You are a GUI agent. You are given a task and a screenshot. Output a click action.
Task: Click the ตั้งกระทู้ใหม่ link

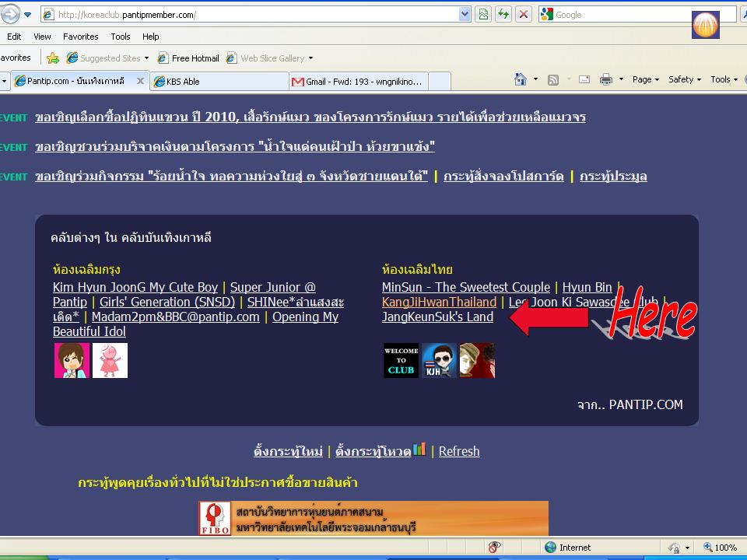pyautogui.click(x=288, y=451)
